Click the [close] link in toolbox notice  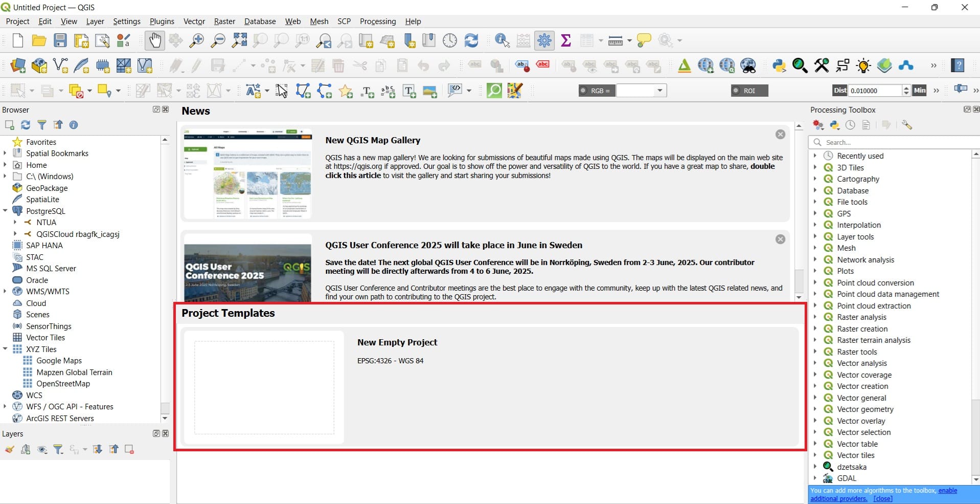(883, 499)
